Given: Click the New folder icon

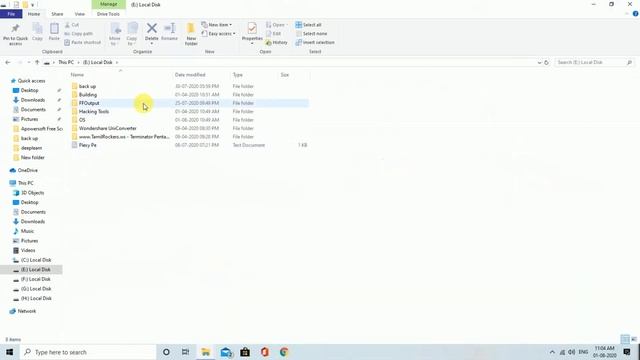Looking at the screenshot, I should (191, 29).
